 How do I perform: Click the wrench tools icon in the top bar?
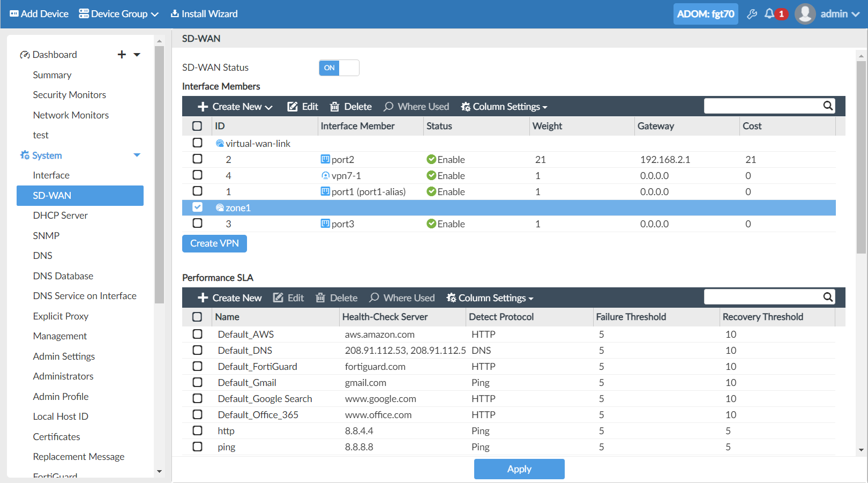(x=752, y=13)
